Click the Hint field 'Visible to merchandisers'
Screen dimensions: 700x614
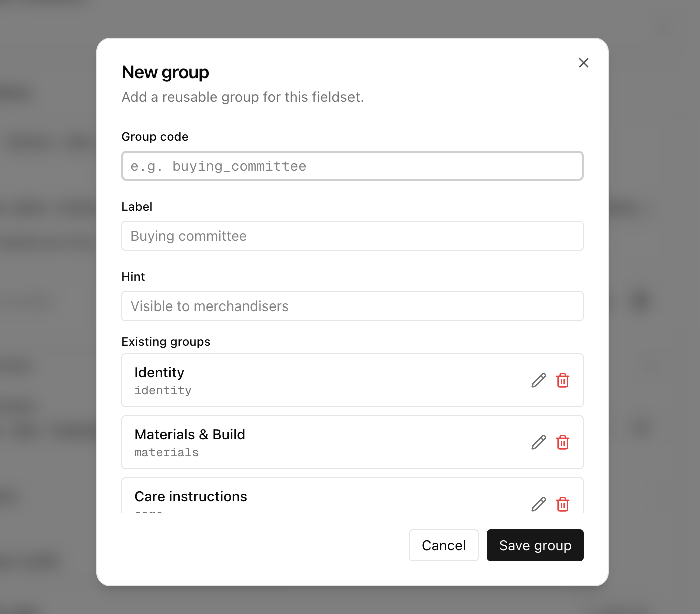click(x=352, y=306)
